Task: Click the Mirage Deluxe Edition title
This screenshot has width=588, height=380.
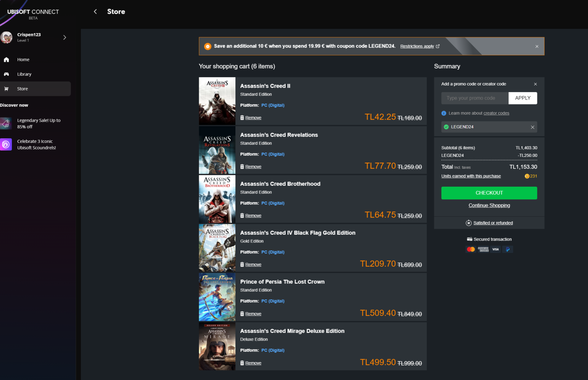Action: coord(292,331)
